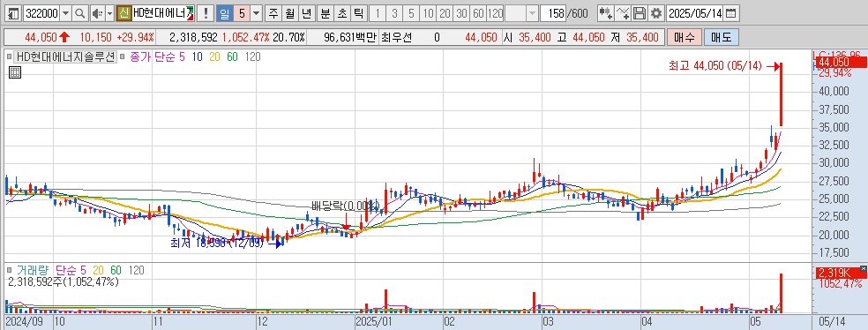868x330 pixels.
Task: Click the panel toggle icon left of stock code
Action: pos(14,12)
